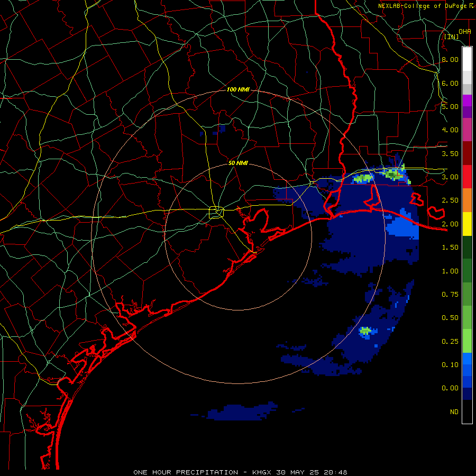
Task: Click the 8.00 legend value
Action: click(450, 59)
